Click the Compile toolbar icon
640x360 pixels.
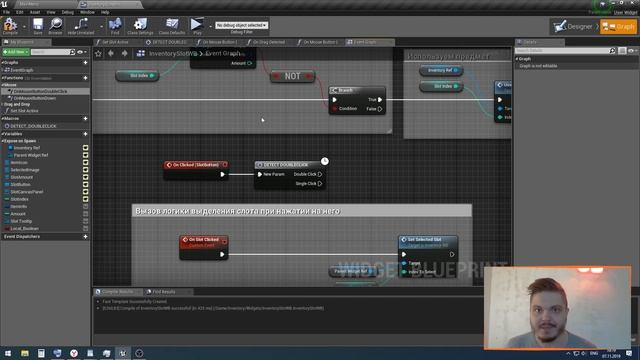[10, 25]
